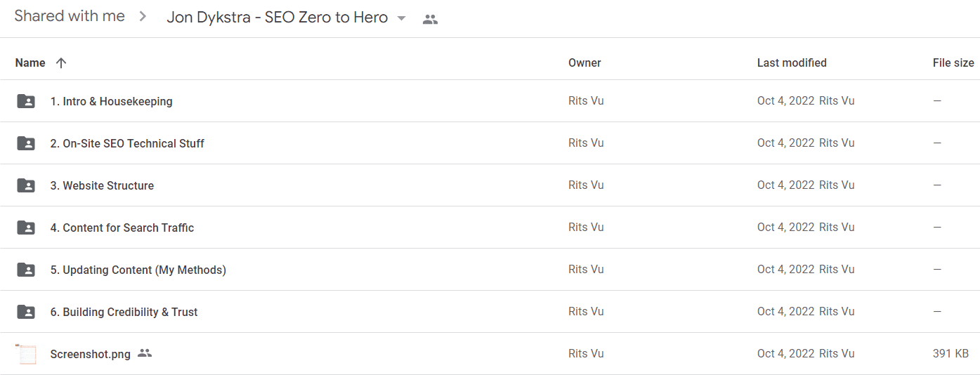980x375 pixels.
Task: Click the File size column header
Action: [x=953, y=63]
